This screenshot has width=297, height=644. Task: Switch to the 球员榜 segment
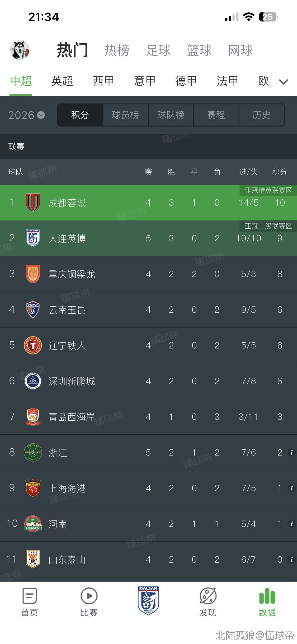pyautogui.click(x=125, y=115)
